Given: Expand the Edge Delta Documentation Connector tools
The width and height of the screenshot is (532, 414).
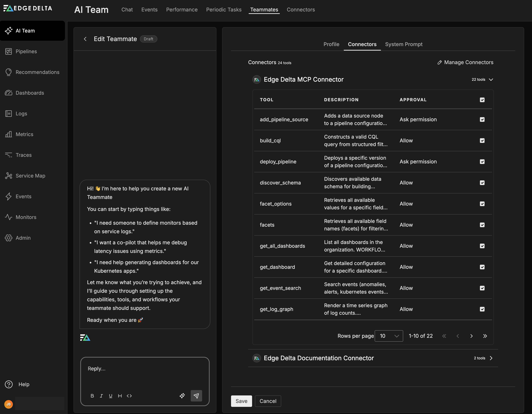Looking at the screenshot, I should 491,358.
